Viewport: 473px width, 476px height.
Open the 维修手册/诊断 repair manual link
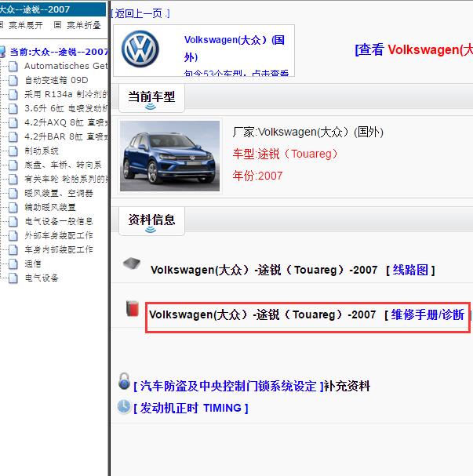[428, 314]
